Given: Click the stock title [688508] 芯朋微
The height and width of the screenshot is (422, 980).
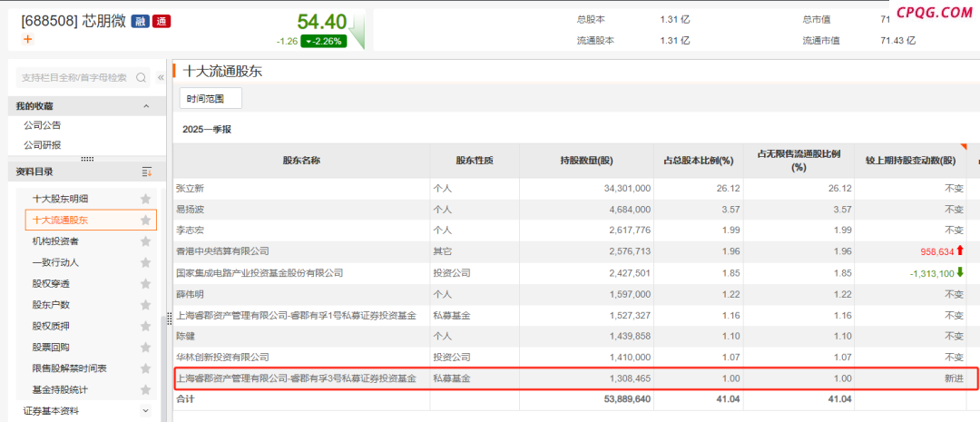Looking at the screenshot, I should (73, 21).
